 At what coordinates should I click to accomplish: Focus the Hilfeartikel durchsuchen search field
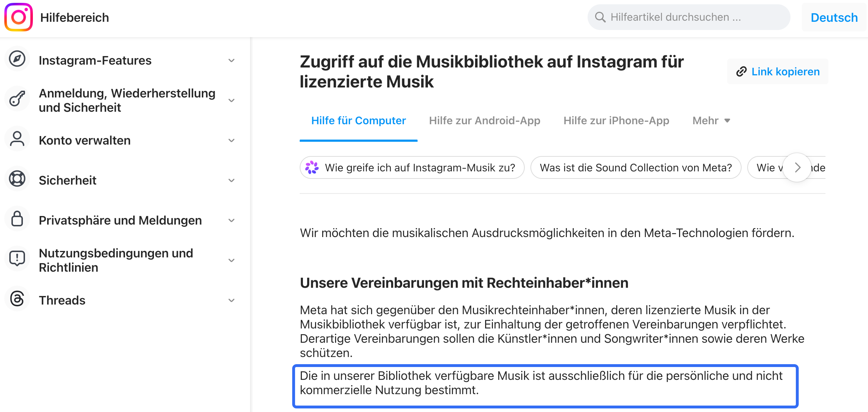689,17
